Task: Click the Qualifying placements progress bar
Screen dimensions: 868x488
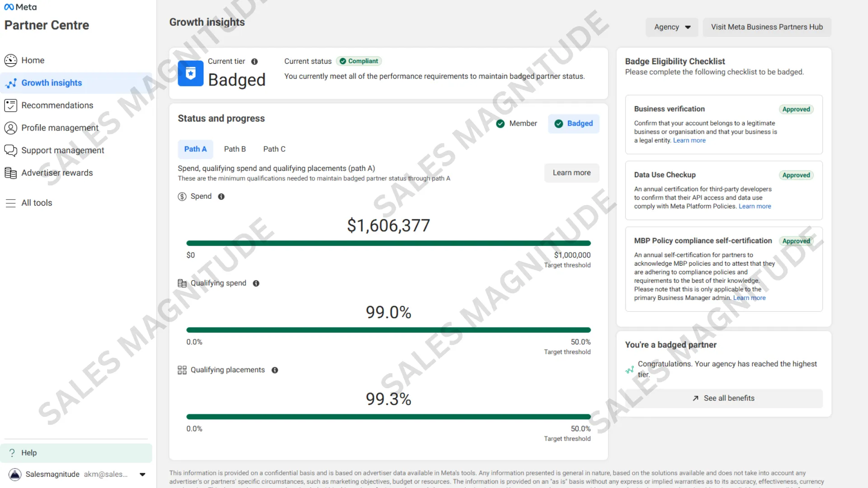Action: click(x=388, y=417)
